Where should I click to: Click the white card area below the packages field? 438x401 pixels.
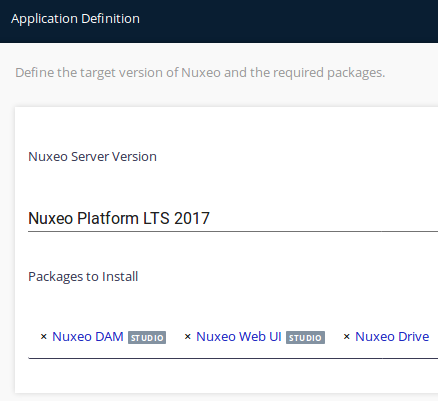coord(227,376)
